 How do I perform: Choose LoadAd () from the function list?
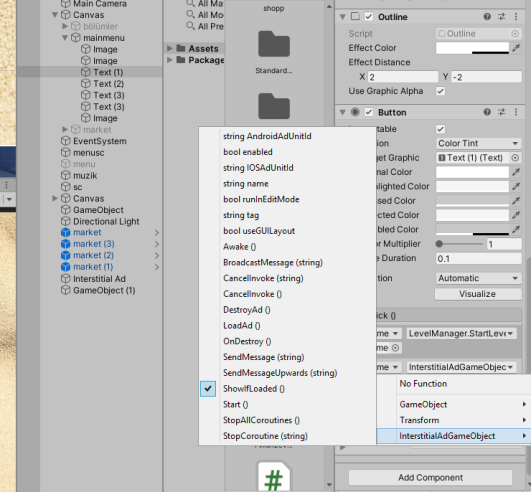[x=241, y=325]
